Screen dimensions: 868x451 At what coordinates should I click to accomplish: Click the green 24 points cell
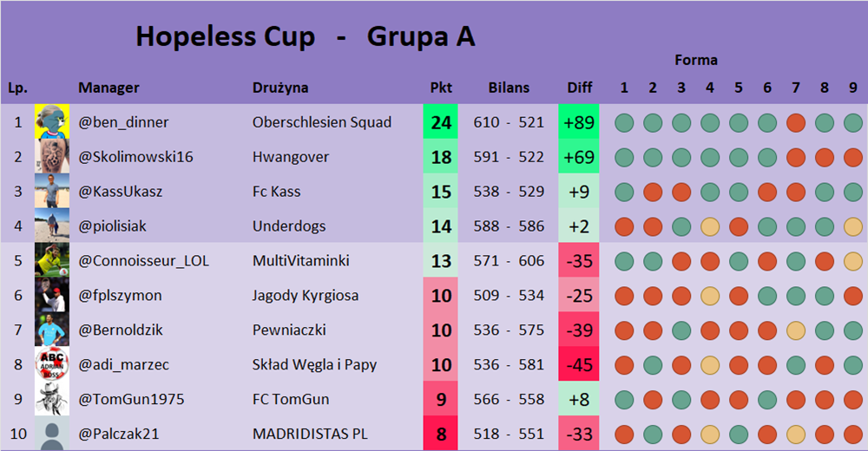coord(441,122)
